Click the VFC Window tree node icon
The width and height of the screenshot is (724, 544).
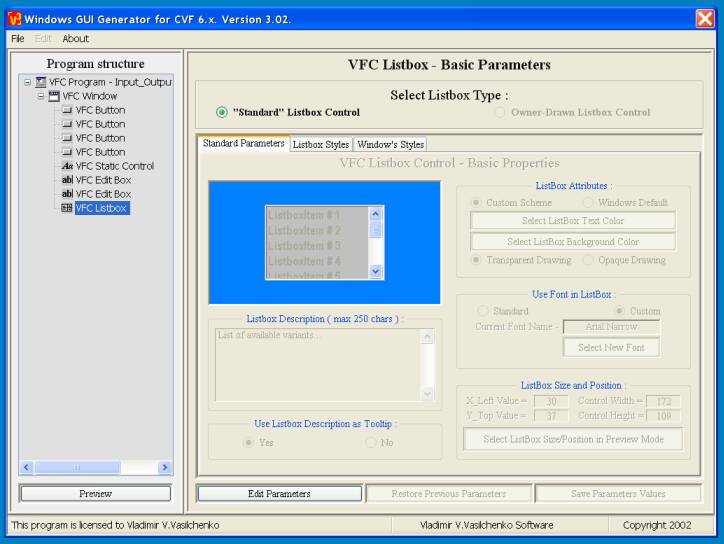point(54,96)
